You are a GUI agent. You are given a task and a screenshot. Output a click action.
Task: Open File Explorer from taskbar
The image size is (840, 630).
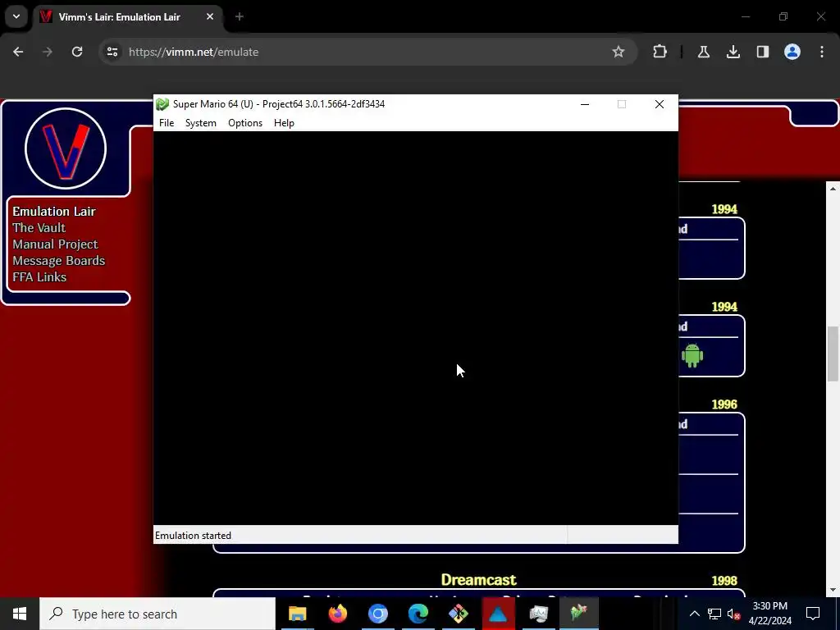[297, 614]
